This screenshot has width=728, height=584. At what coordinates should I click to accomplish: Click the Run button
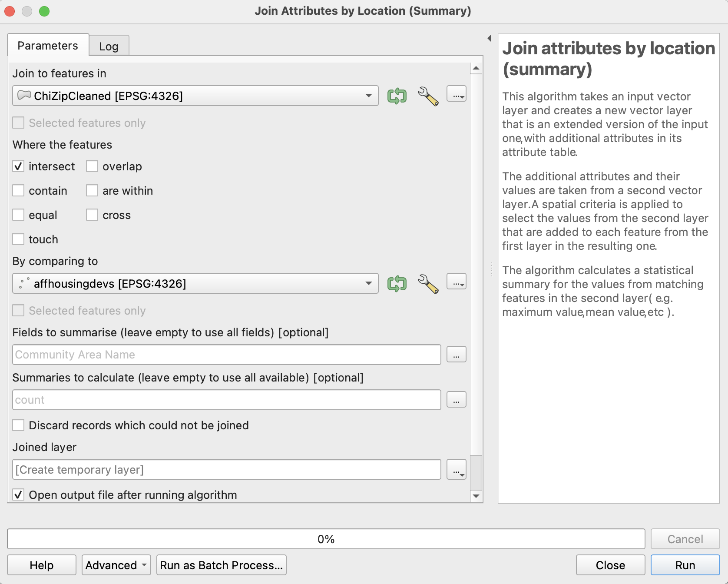[x=685, y=565]
